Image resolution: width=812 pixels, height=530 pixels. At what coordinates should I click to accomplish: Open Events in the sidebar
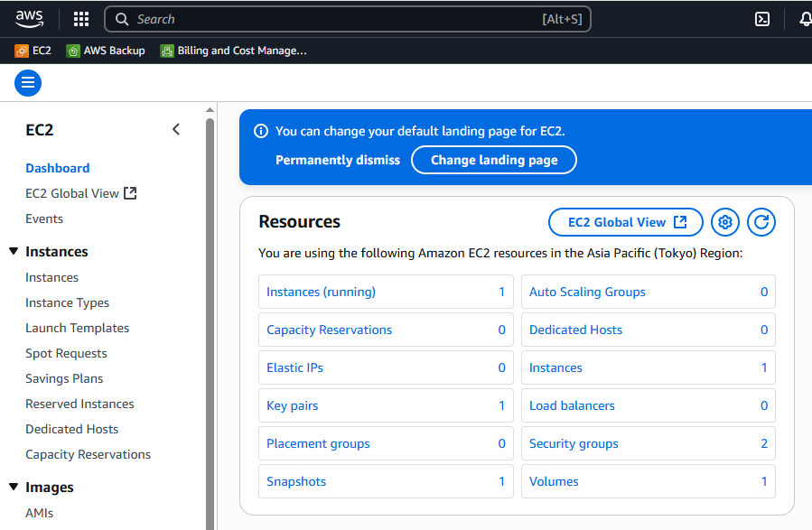44,219
